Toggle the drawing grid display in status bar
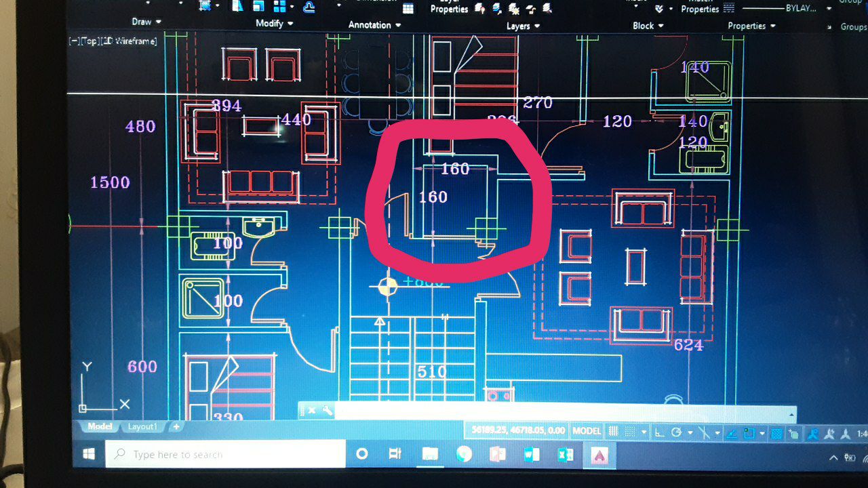Viewport: 868px width, 488px height. click(x=613, y=431)
